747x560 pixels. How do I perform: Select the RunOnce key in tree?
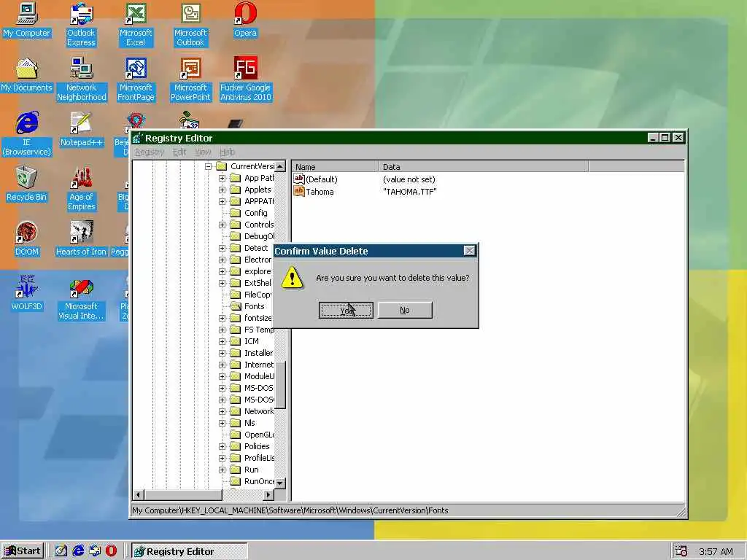pos(259,481)
